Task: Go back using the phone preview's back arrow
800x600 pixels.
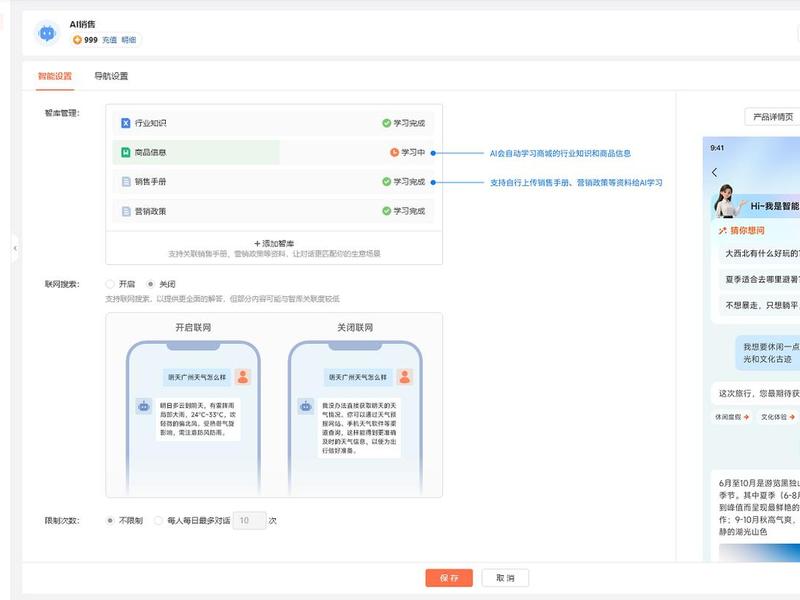Action: (x=714, y=172)
